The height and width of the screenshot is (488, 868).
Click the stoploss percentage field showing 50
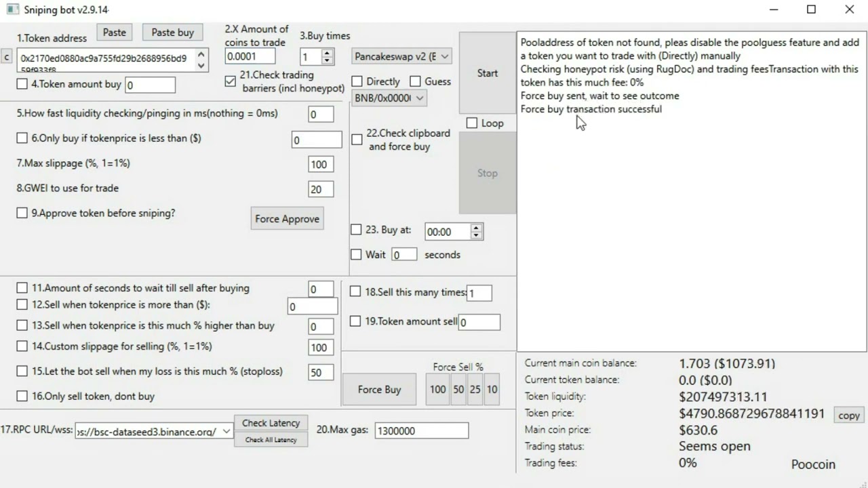coord(321,373)
